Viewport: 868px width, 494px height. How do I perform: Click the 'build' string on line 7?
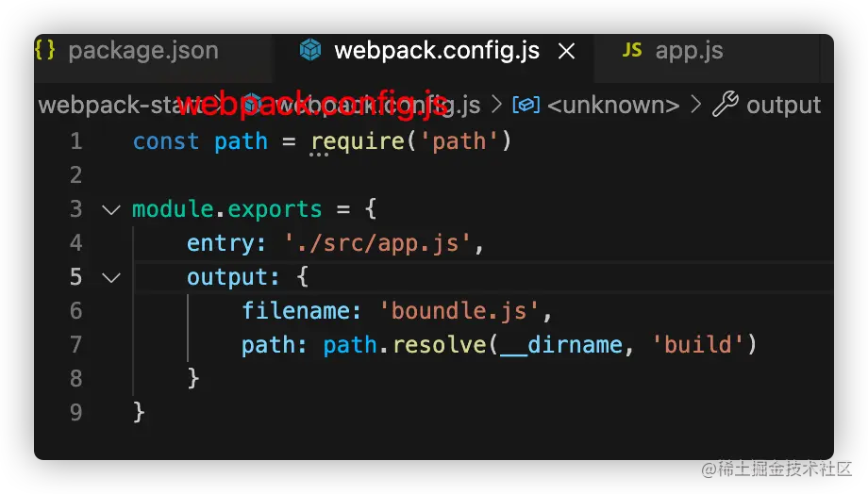697,345
